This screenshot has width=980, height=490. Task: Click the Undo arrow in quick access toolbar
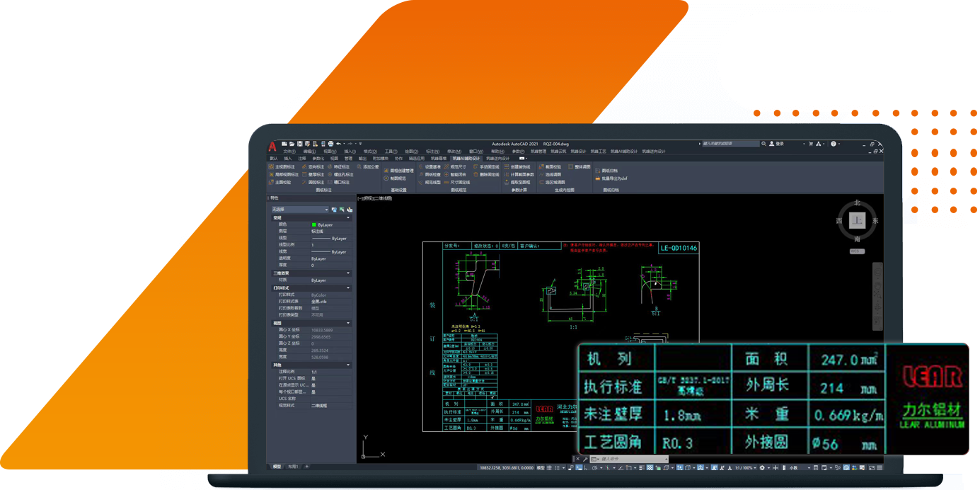pyautogui.click(x=339, y=144)
